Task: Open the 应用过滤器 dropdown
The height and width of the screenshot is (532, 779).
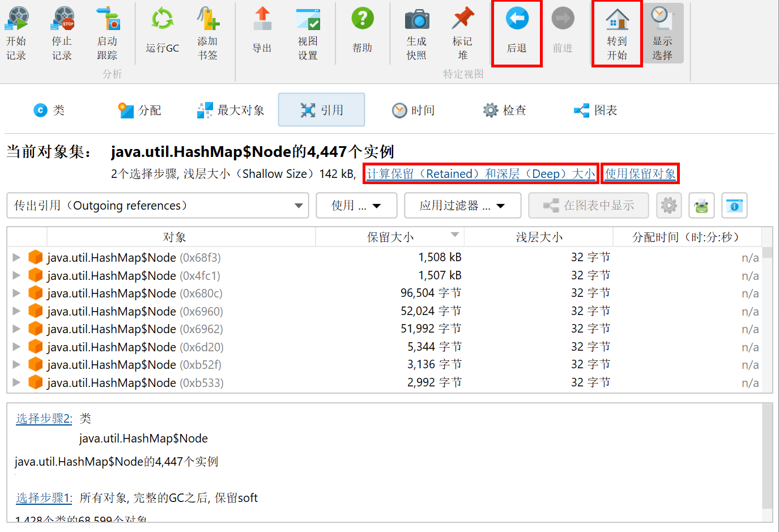Action: 462,206
